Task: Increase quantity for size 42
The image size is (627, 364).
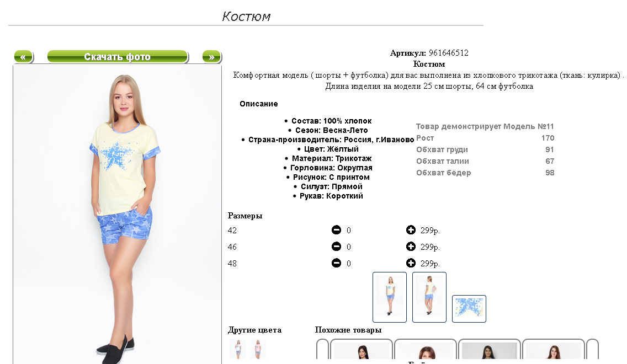Action: (411, 230)
